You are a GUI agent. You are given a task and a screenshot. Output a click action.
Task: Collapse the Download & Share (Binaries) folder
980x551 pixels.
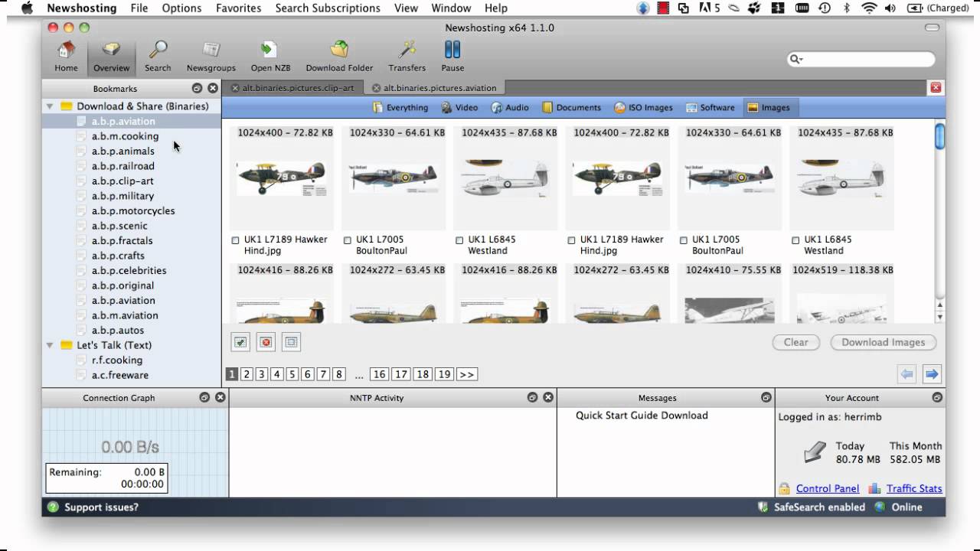(x=50, y=106)
